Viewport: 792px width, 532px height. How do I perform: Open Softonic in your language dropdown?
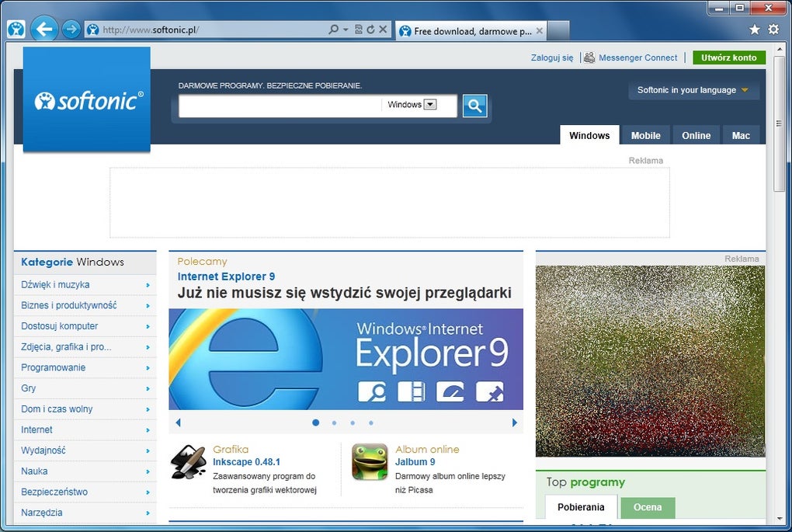(693, 90)
